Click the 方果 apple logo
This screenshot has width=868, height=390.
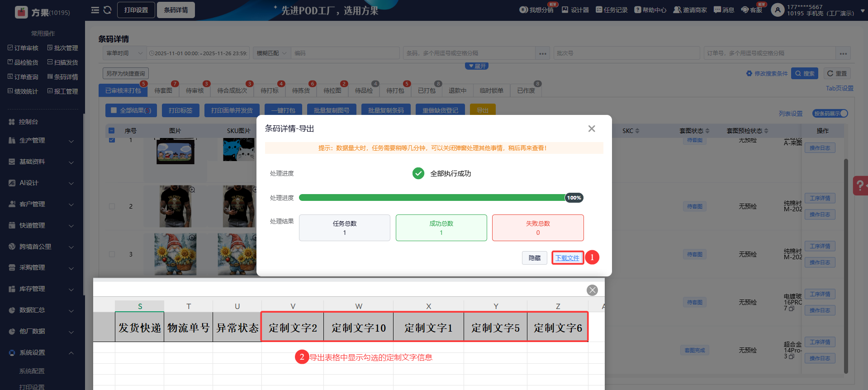pos(21,12)
